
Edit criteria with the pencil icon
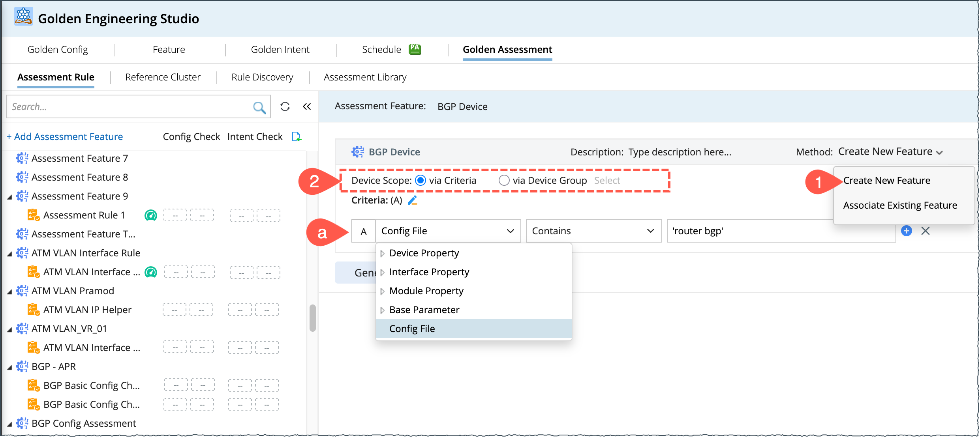412,200
